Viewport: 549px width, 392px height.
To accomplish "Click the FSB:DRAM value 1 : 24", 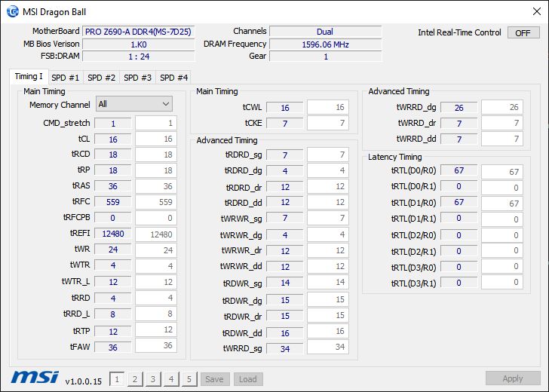I will [x=138, y=57].
